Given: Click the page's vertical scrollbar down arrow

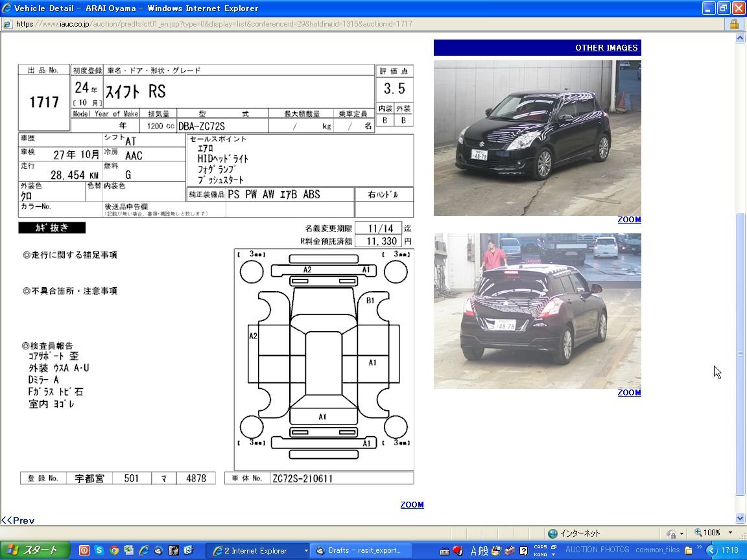Looking at the screenshot, I should click(741, 518).
